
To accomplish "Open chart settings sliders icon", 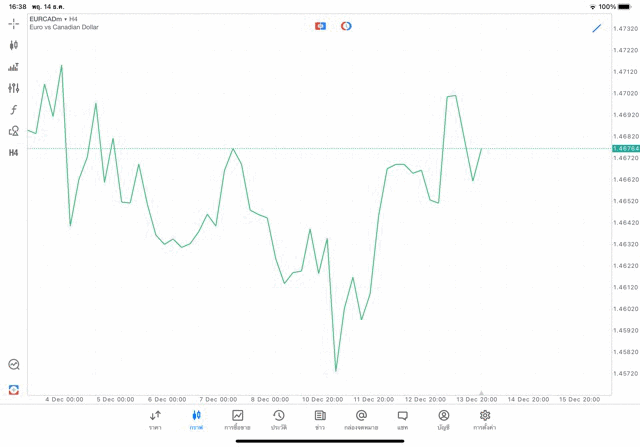I will click(14, 89).
